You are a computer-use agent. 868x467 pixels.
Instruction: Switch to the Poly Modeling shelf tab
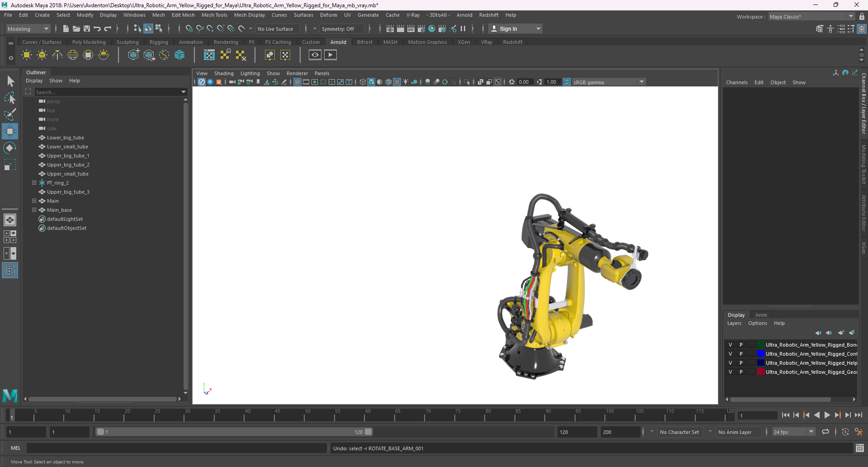coord(89,42)
